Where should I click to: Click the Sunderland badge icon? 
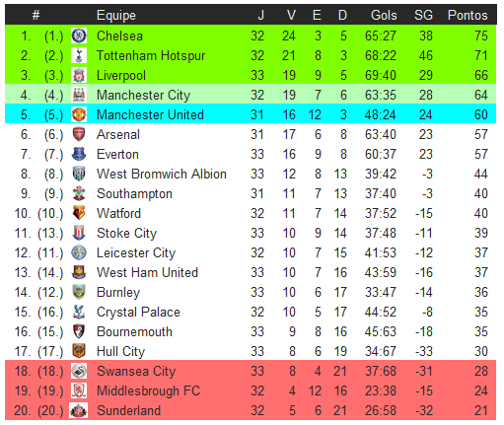tap(79, 410)
